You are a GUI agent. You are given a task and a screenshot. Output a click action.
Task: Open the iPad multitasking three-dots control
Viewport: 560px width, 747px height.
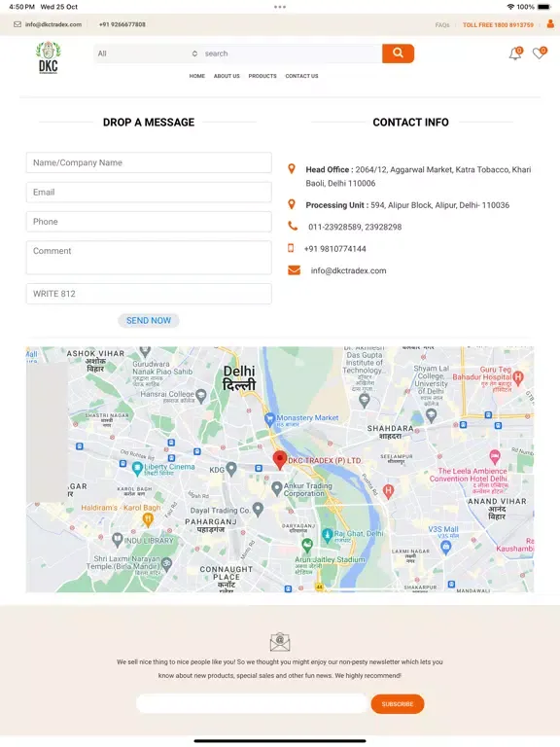click(280, 7)
